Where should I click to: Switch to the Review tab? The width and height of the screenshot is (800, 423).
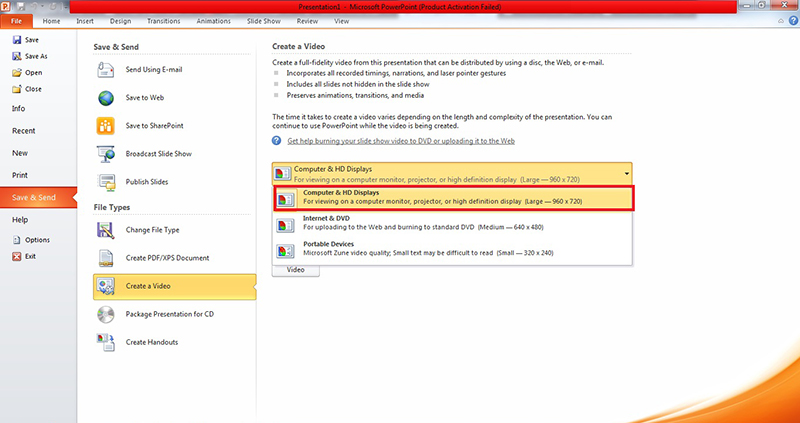point(307,21)
